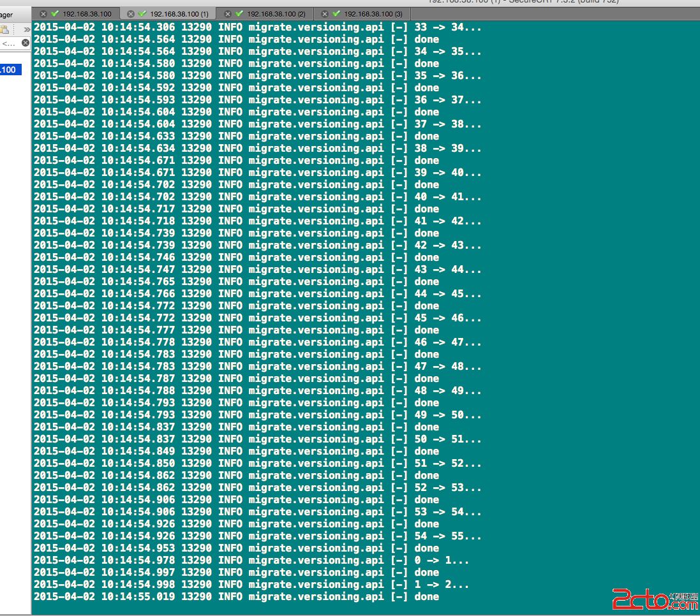This screenshot has width=700, height=616.
Task: Click the log line '52 -> 53...'
Action: click(258, 488)
